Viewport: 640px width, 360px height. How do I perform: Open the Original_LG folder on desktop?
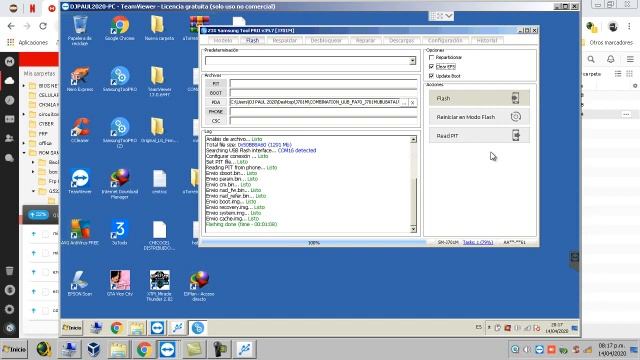click(x=159, y=131)
